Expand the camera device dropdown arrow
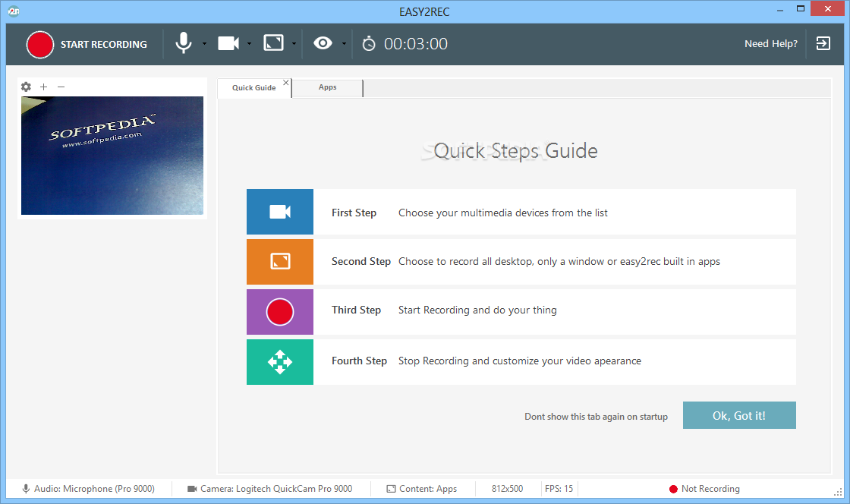Image resolution: width=850 pixels, height=504 pixels. (x=250, y=43)
